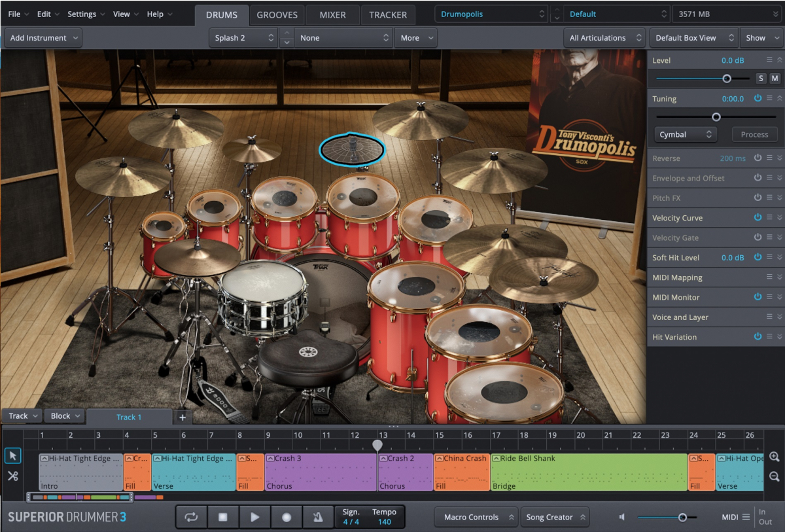Mute the instrument with M button

775,79
